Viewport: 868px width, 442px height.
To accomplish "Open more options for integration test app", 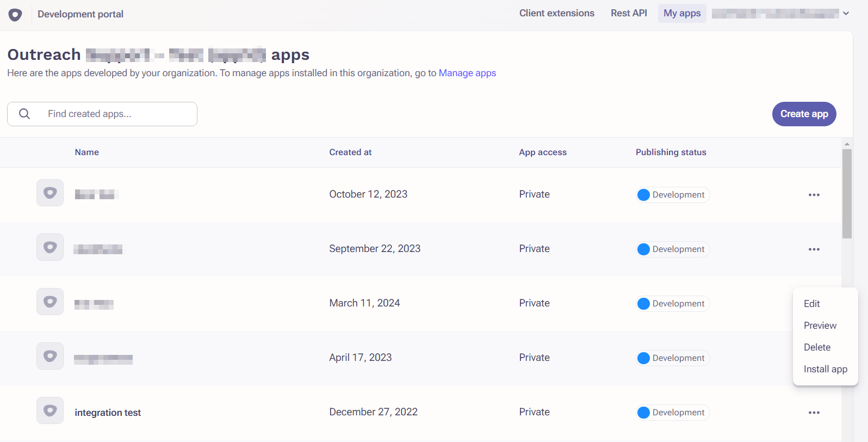I will (814, 413).
